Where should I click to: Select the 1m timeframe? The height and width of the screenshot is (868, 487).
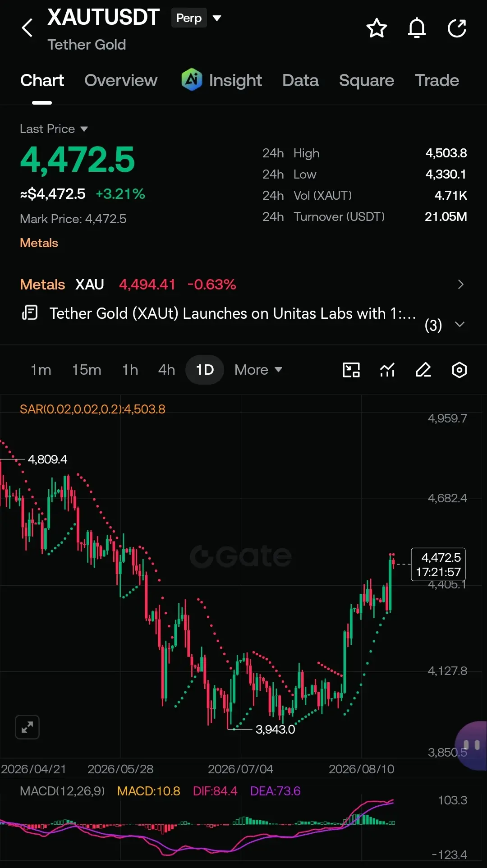tap(41, 370)
